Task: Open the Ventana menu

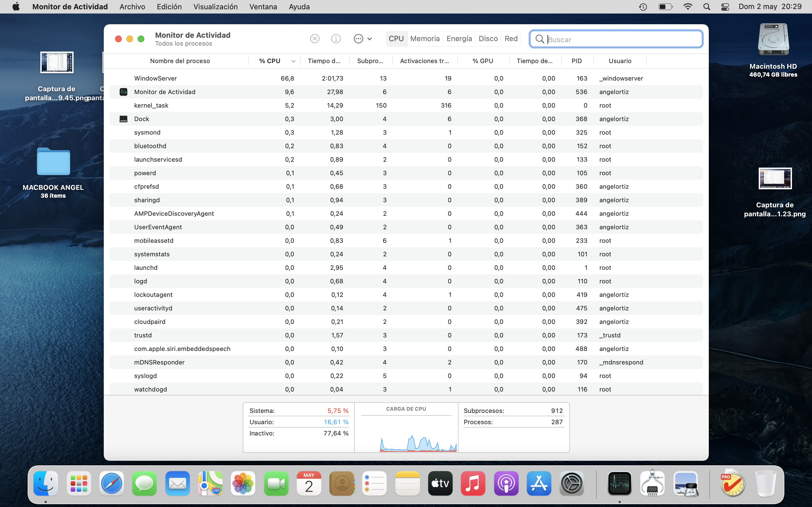Action: pos(263,7)
